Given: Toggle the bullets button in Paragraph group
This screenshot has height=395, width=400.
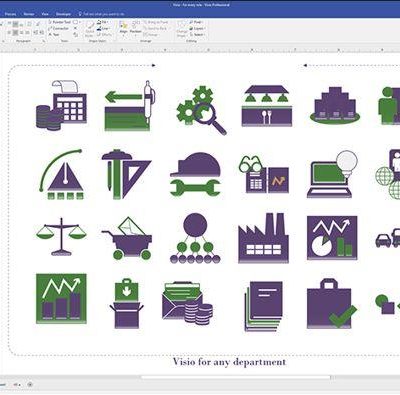Looking at the screenshot, I should pos(29,24).
